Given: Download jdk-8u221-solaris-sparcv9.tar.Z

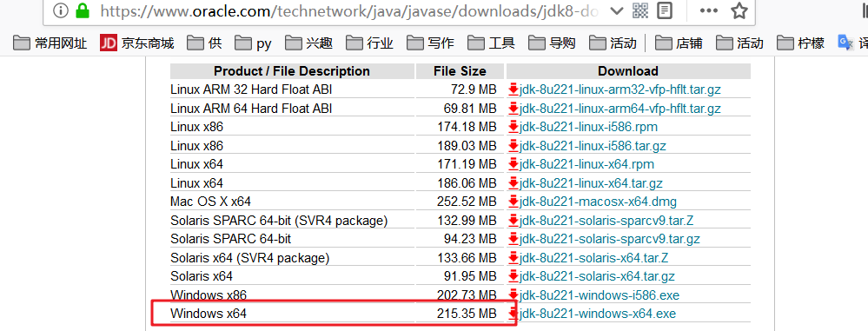Looking at the screenshot, I should pyautogui.click(x=606, y=221).
